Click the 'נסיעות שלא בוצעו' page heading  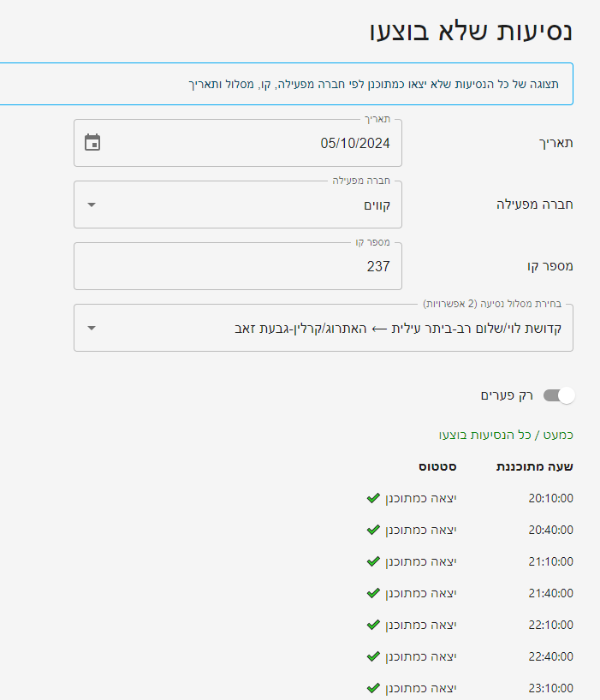472,32
